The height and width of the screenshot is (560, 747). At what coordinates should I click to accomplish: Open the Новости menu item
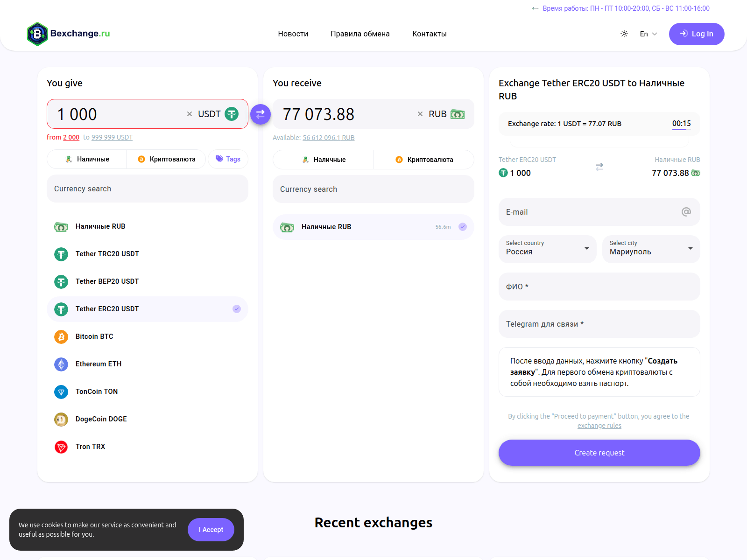[293, 34]
